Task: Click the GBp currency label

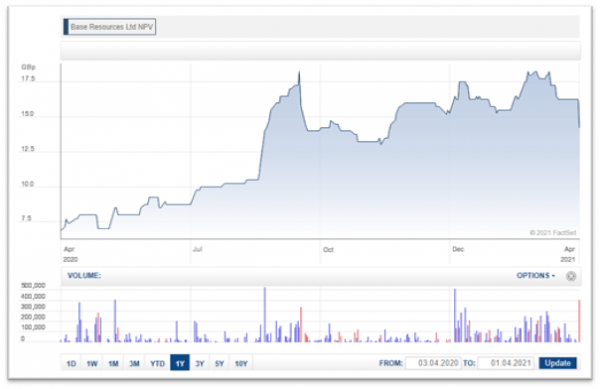Action: (x=28, y=67)
